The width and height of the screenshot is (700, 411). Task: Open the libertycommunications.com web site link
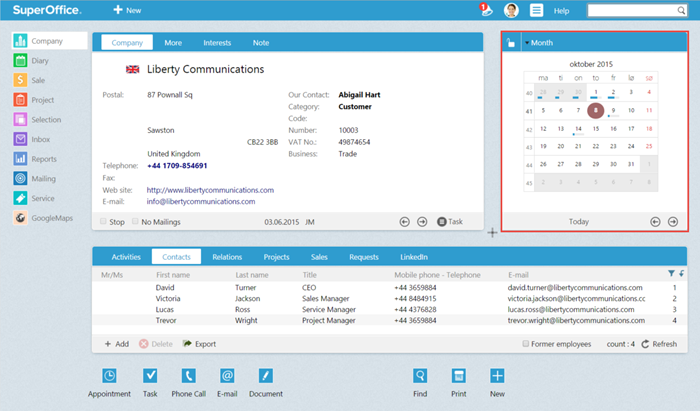(x=210, y=190)
